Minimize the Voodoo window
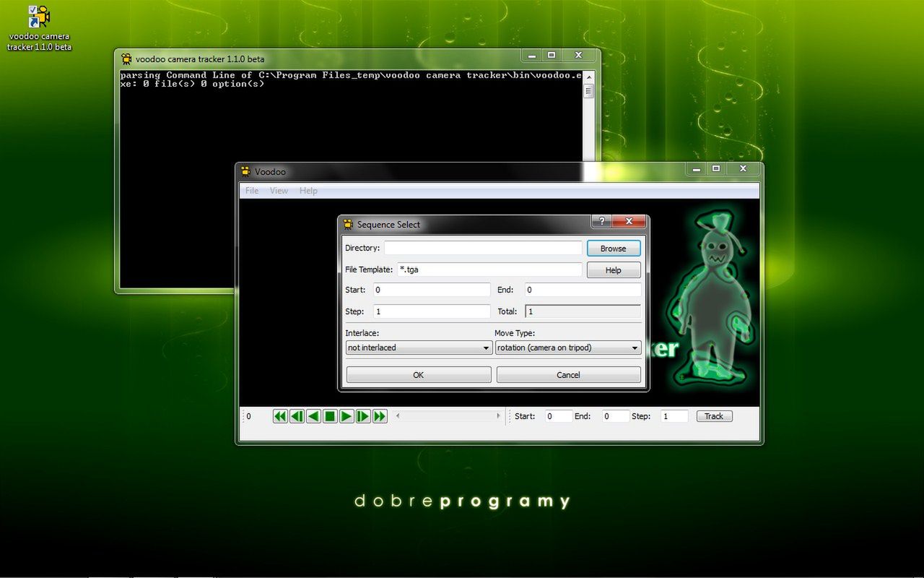The image size is (924, 578). click(696, 168)
